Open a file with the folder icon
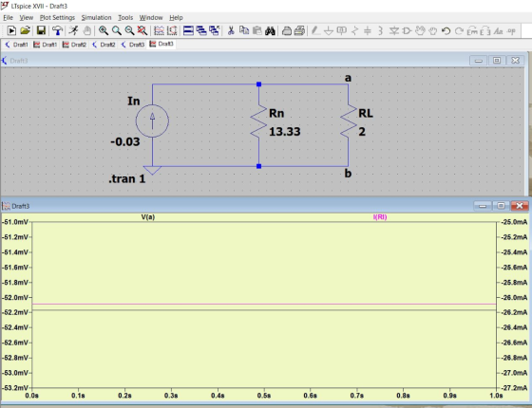 [25, 30]
